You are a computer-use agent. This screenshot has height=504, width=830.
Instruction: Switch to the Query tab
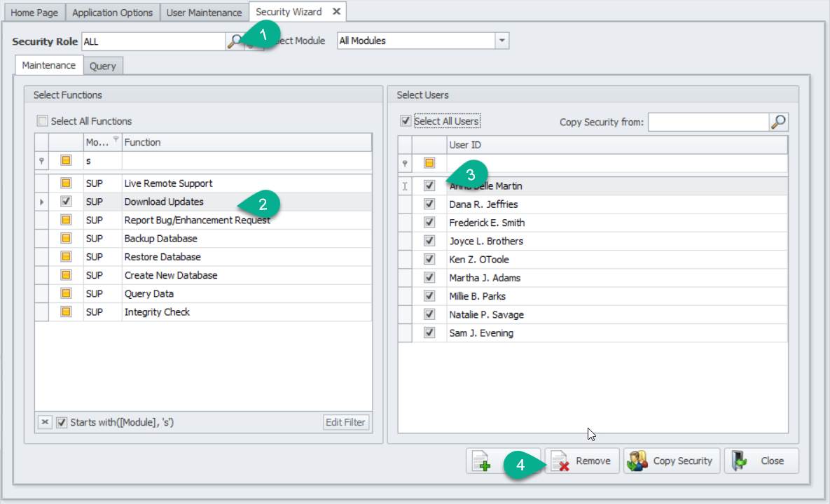103,66
